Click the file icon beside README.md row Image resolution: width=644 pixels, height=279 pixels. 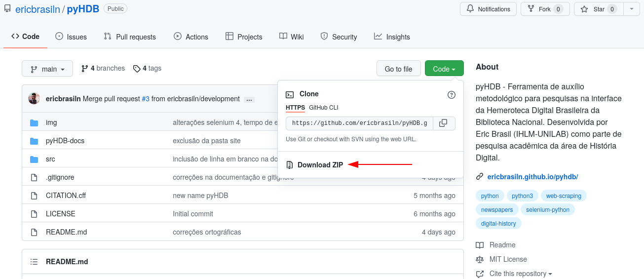34,232
